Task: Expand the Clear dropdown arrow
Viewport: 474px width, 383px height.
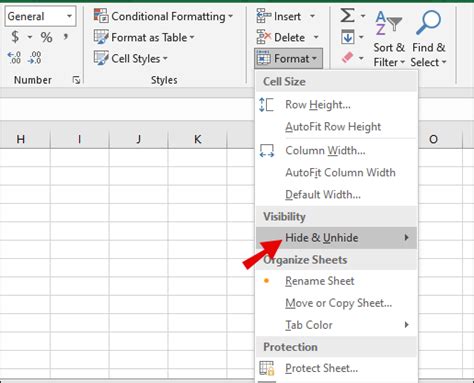Action: pyautogui.click(x=361, y=58)
